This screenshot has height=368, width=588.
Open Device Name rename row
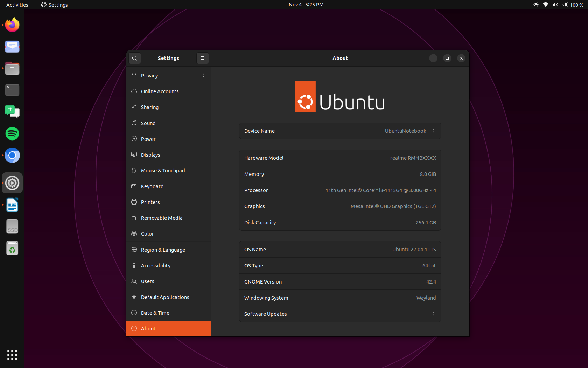click(340, 131)
